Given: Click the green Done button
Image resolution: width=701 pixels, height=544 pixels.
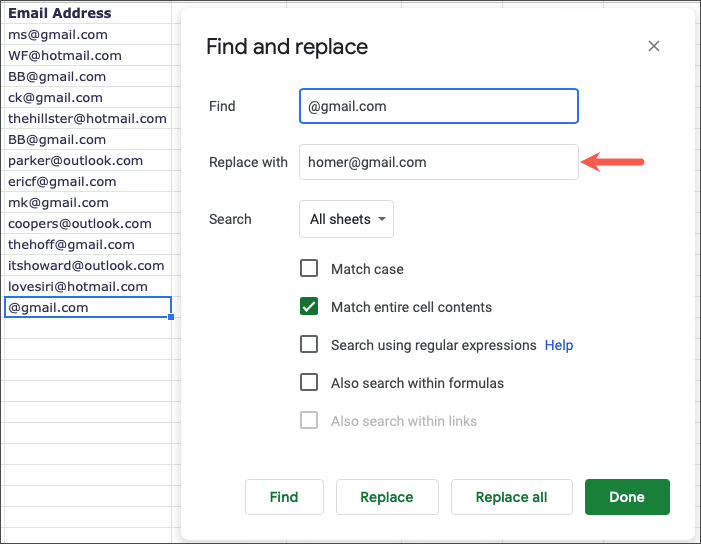Looking at the screenshot, I should (627, 497).
